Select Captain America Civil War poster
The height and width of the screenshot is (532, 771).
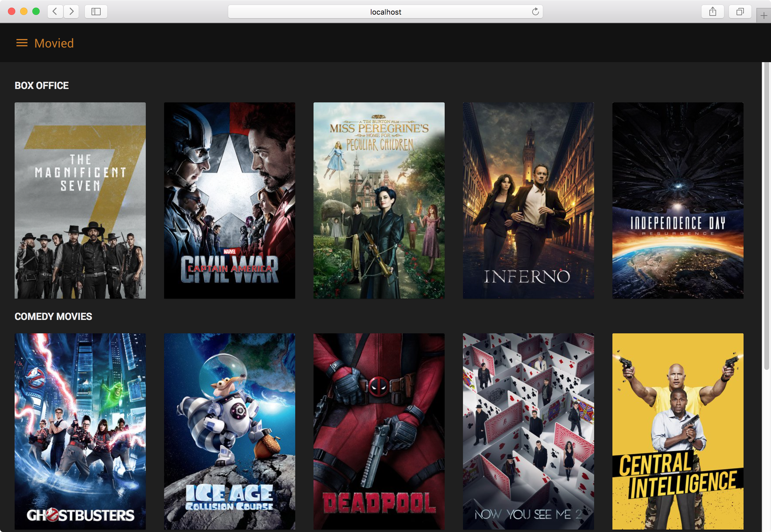pyautogui.click(x=230, y=200)
